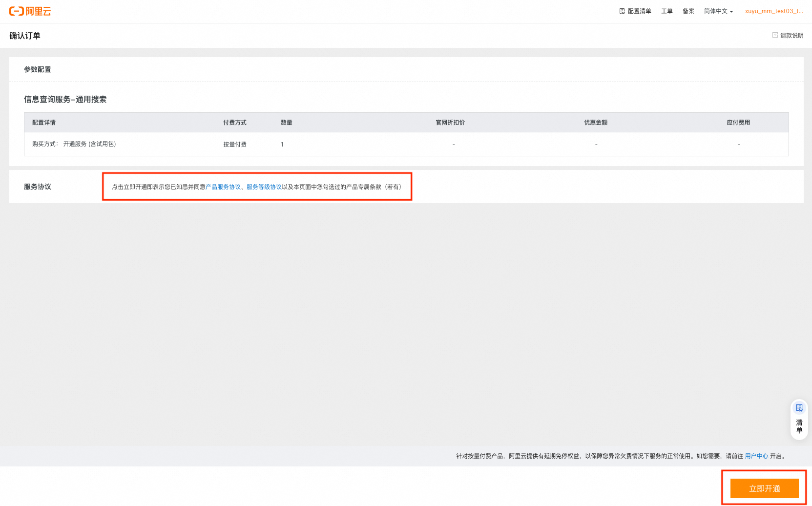This screenshot has height=506, width=812.
Task: Click the 按量付费 cell
Action: [235, 145]
